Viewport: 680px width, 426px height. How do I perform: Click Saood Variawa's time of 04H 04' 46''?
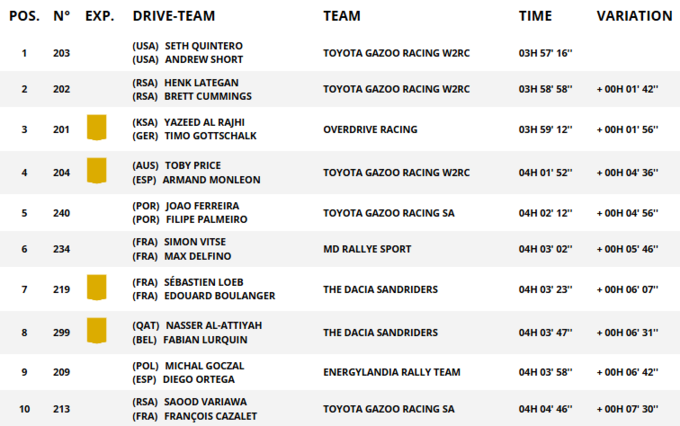545,409
